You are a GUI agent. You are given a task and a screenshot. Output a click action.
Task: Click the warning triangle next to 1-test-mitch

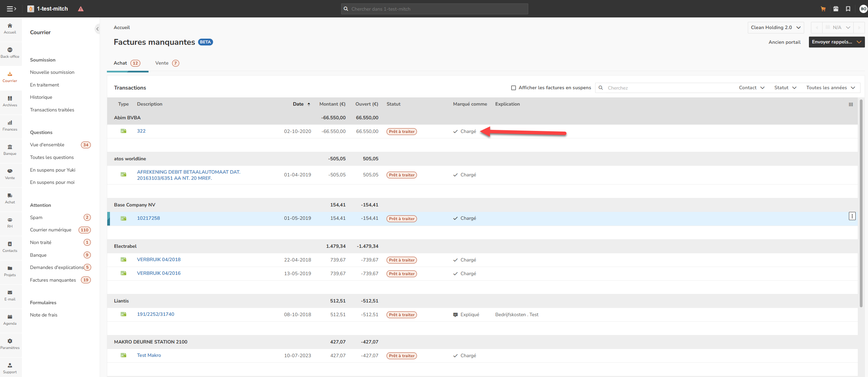[81, 9]
